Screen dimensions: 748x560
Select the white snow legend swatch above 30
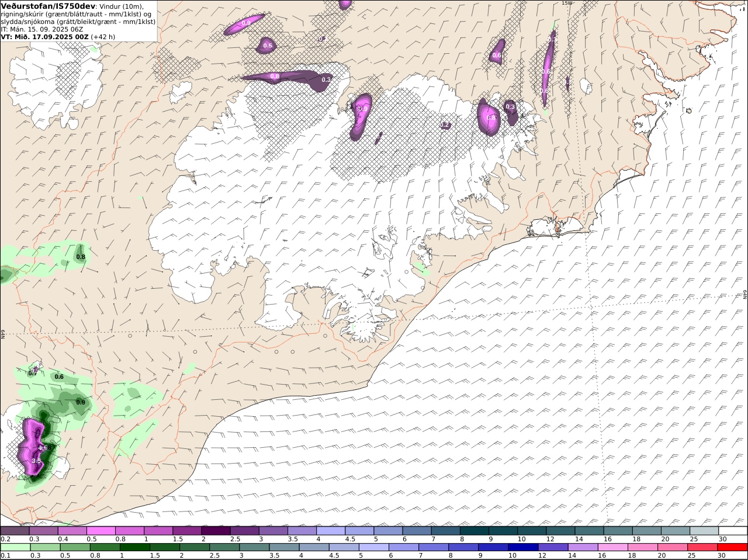(733, 531)
